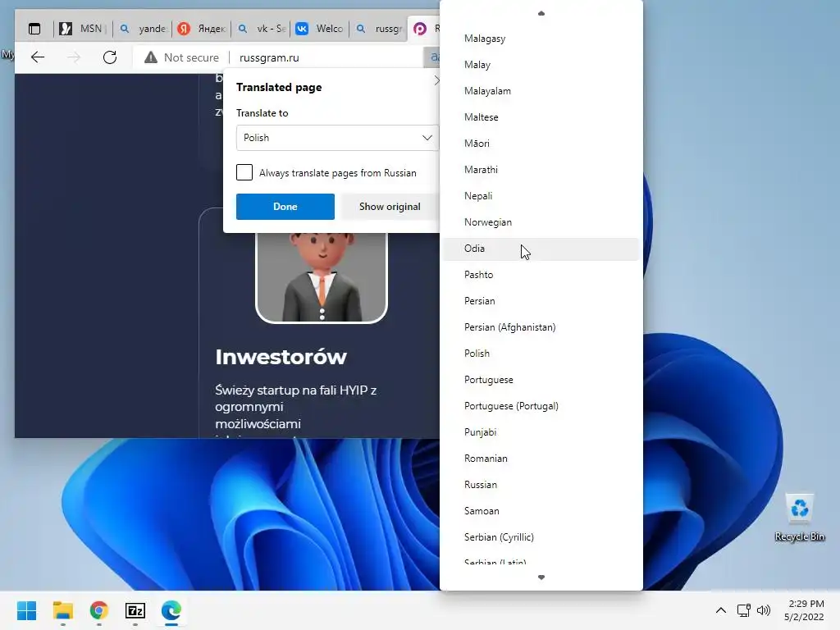The image size is (840, 630).
Task: Choose Portuguese language option
Action: click(541, 380)
